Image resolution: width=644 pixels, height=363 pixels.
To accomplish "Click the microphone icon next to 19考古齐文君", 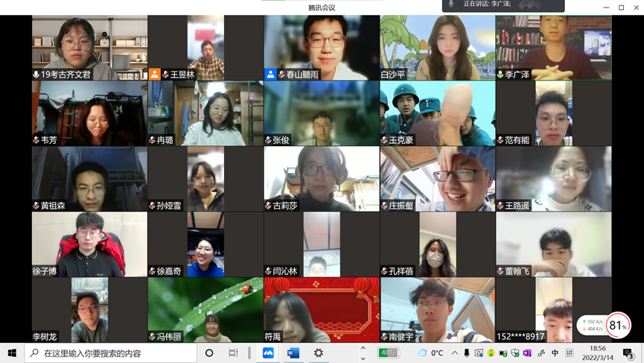I will tap(36, 75).
